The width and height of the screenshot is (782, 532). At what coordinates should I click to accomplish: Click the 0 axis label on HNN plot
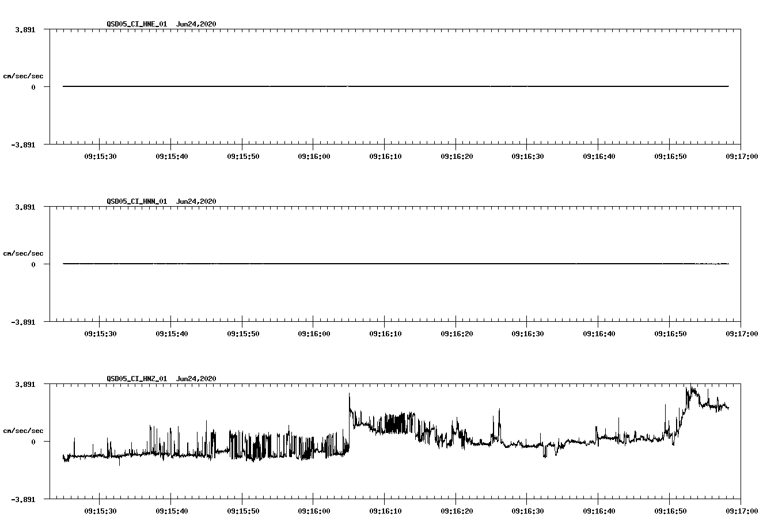tap(33, 265)
